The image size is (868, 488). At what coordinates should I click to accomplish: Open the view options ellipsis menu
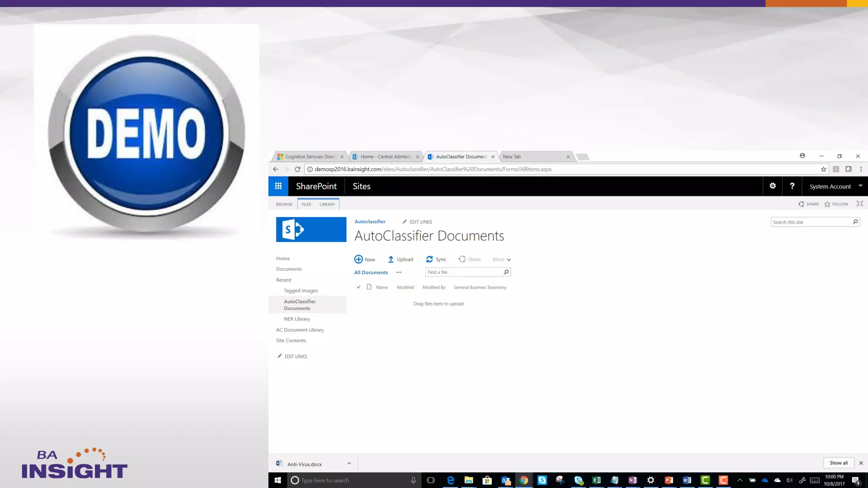399,272
